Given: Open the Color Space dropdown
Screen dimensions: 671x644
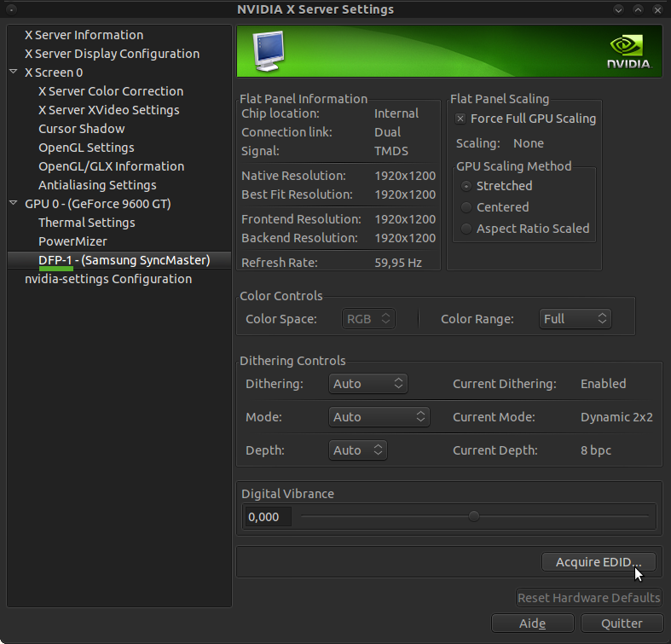Looking at the screenshot, I should coord(368,319).
